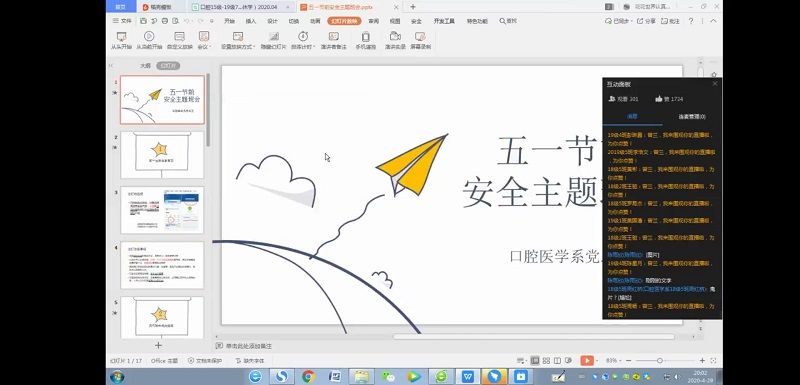Open the WPS icon in Windows taskbar
Viewport: 800px width, 385px height.
click(x=468, y=376)
